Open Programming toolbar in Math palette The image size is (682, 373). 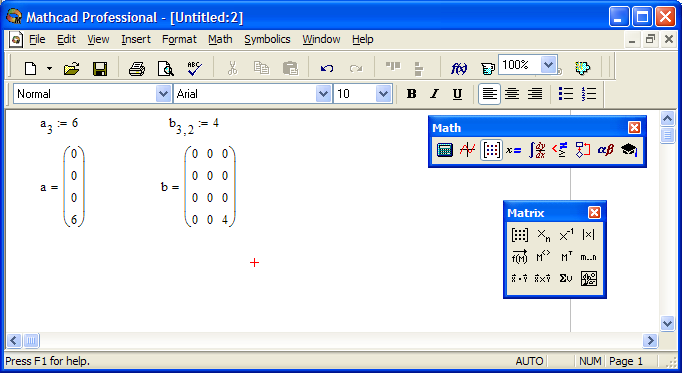[x=583, y=150]
